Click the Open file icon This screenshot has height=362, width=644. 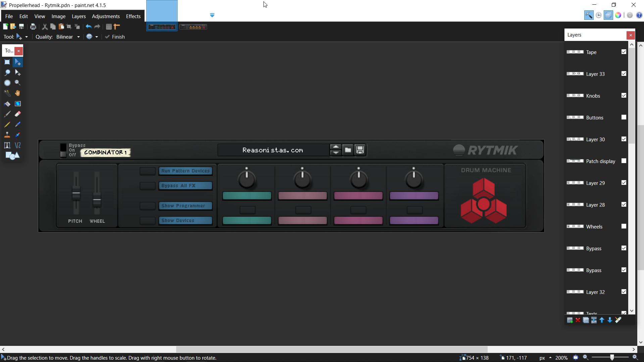[13, 27]
